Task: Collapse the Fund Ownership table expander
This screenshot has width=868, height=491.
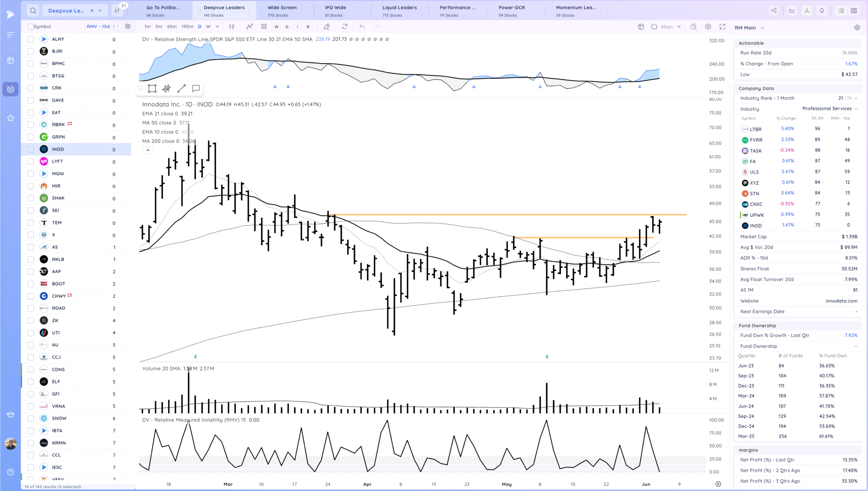Action: (855, 346)
